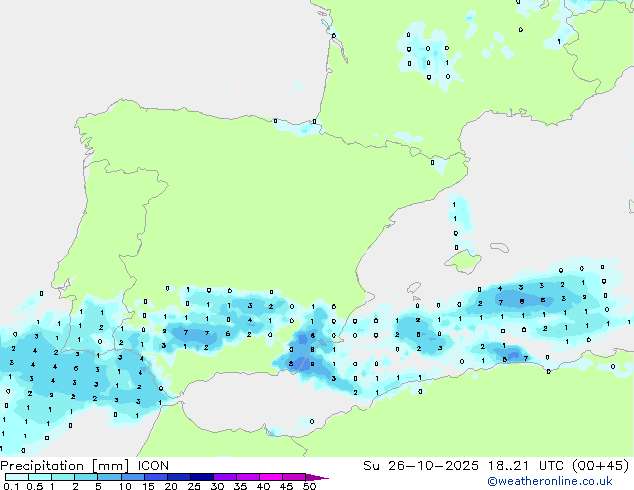Click the 1–2 mm legend color swatch
Image resolution: width=634 pixels, height=490 pixels.
coord(63,477)
